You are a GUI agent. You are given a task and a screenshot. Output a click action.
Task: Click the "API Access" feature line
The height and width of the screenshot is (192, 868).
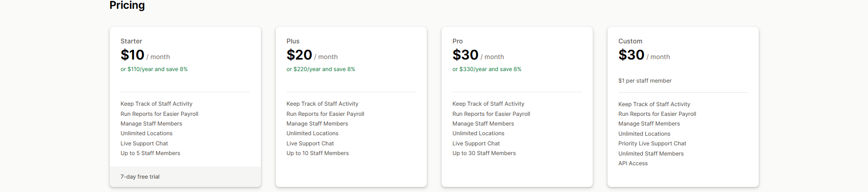[633, 163]
